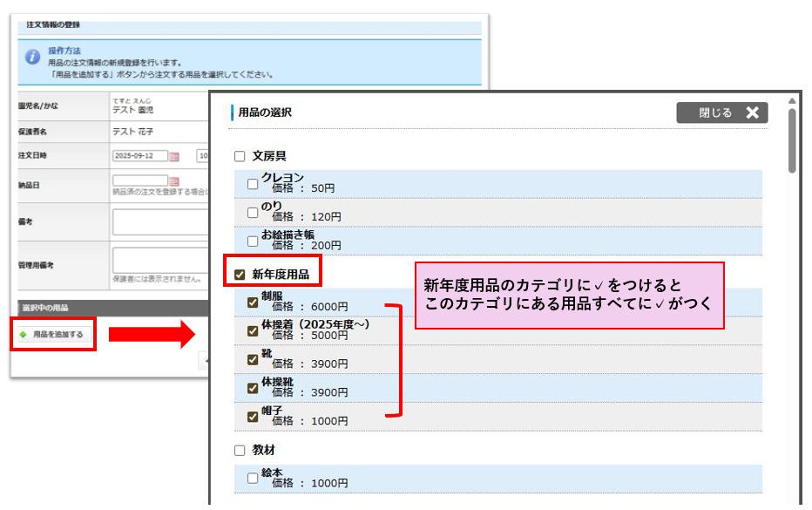Viewport: 812px width, 510px height.
Task: Uncheck the 制服 item checkbox
Action: coord(253,303)
